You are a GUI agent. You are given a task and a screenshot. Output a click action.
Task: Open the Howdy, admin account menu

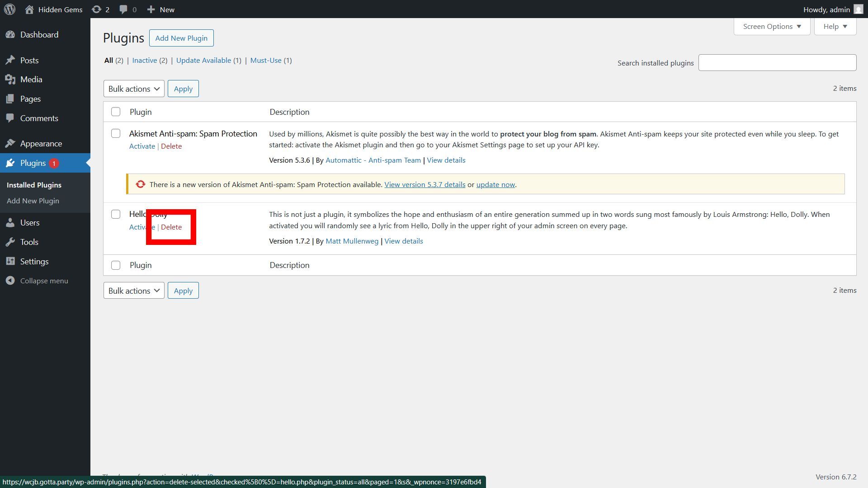coord(833,9)
